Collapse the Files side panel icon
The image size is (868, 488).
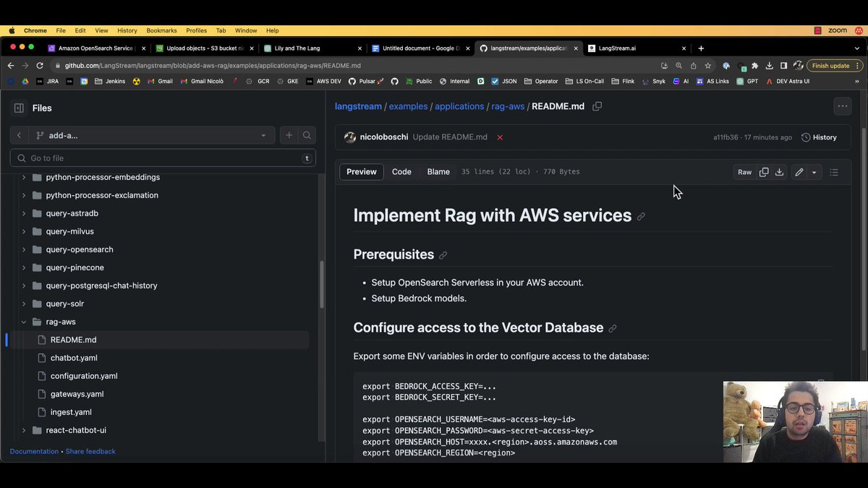[19, 108]
